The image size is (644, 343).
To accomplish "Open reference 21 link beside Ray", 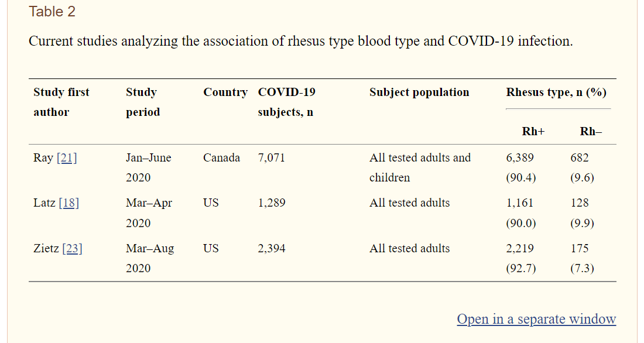I will (x=67, y=158).
